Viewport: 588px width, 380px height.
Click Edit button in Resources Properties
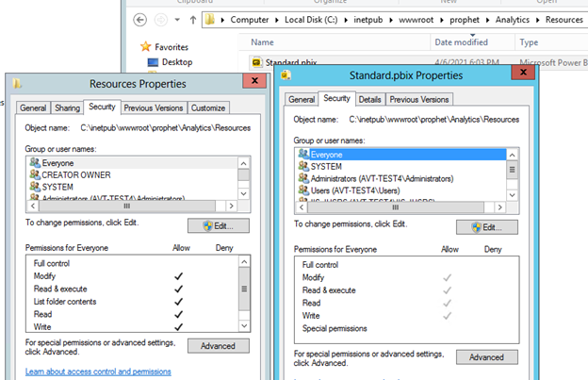219,225
